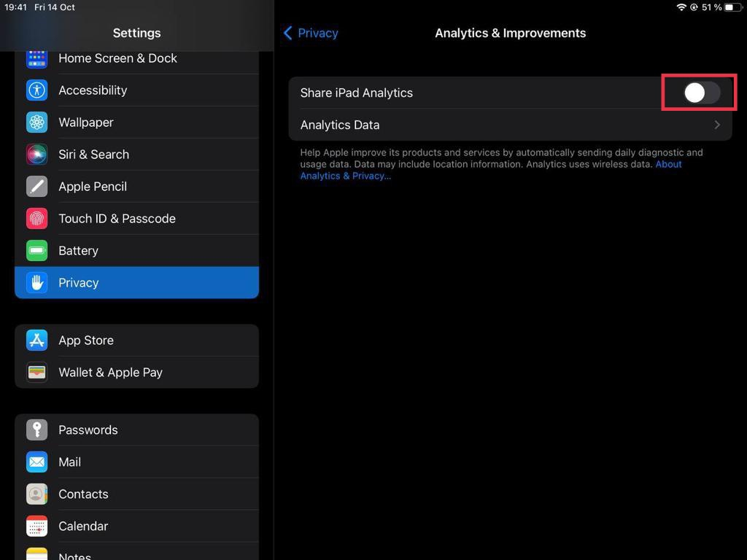Open Touch ID & Passcode settings
Screen dimensions: 747x560
click(136, 219)
